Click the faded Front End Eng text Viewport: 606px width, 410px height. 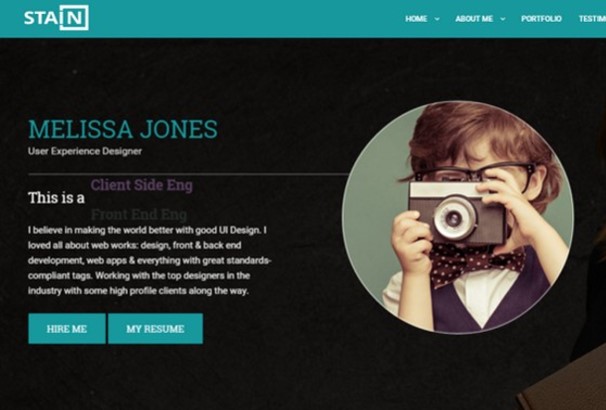point(139,214)
